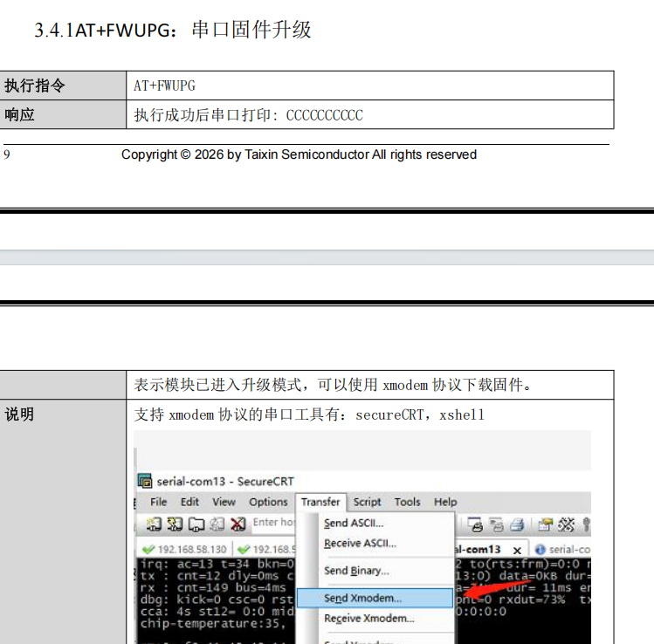Close the serial-com13 tab with X

pos(517,550)
